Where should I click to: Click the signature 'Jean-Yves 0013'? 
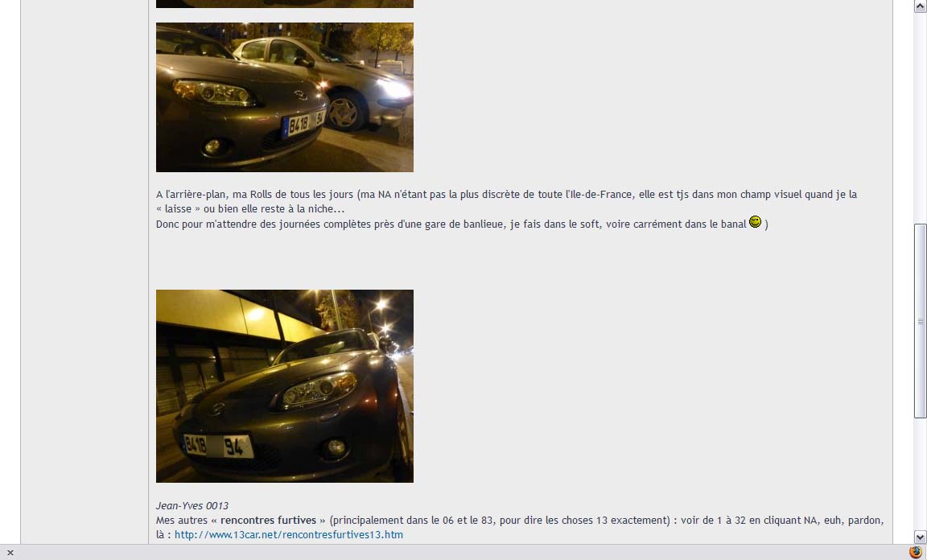point(192,505)
